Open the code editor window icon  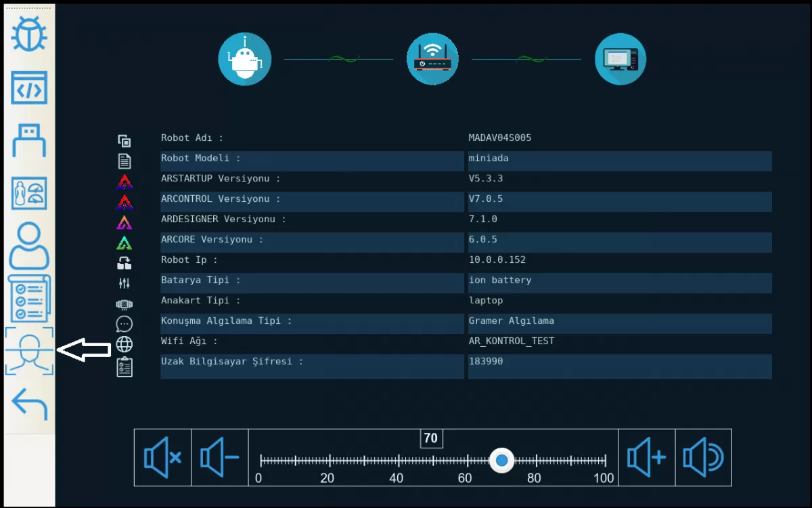29,88
